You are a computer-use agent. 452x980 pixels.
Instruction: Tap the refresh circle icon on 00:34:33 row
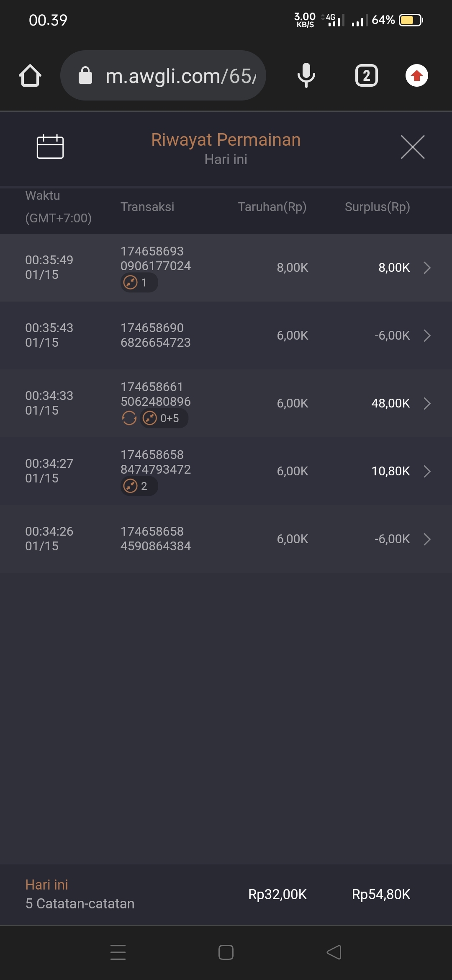[129, 418]
